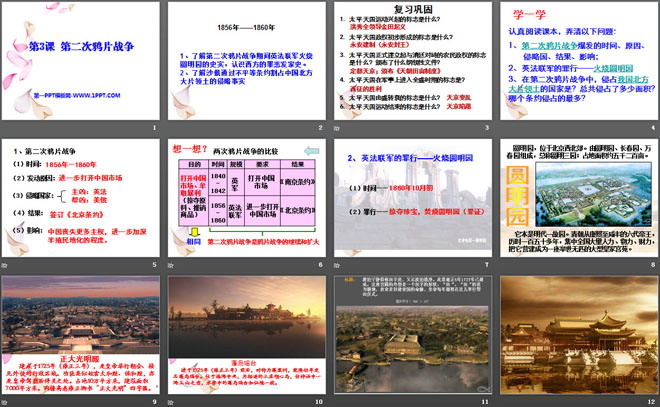Screen dimensions: 660x407
Task: Click slide number label 5
Action: pos(154,265)
